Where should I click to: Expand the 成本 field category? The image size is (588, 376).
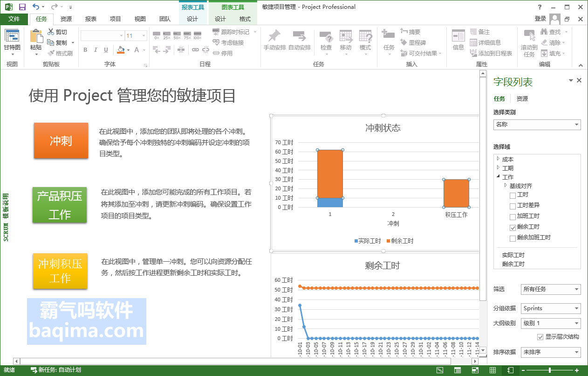498,159
